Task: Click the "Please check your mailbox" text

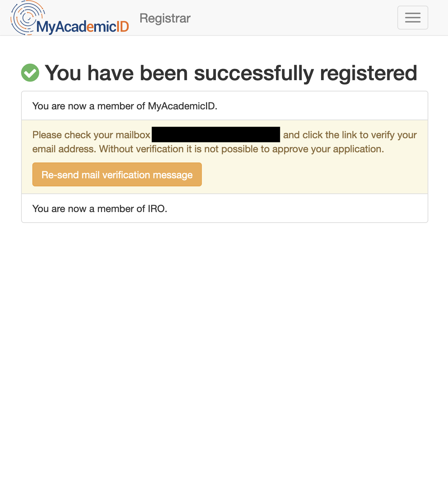Action: coord(91,135)
